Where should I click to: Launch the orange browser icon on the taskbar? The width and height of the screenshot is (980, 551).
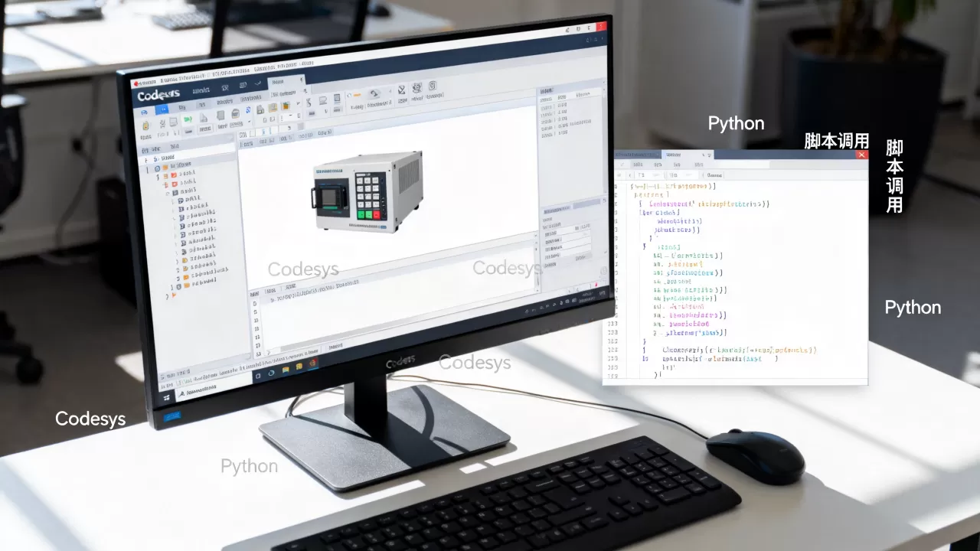point(313,363)
